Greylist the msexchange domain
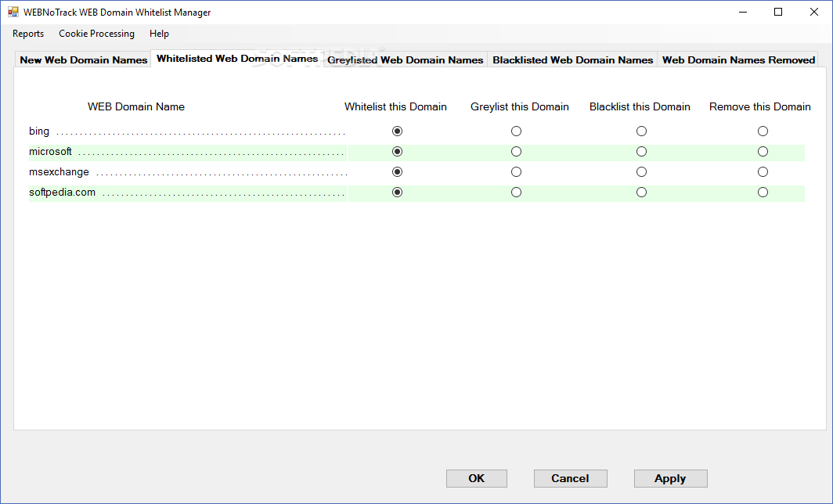This screenshot has width=833, height=504. [516, 172]
